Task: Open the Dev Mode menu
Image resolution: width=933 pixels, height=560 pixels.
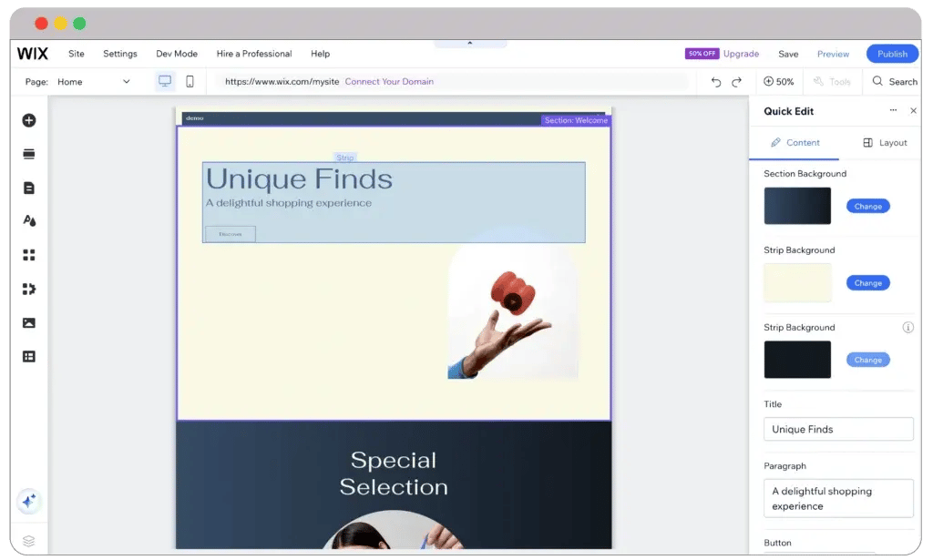Action: [176, 54]
